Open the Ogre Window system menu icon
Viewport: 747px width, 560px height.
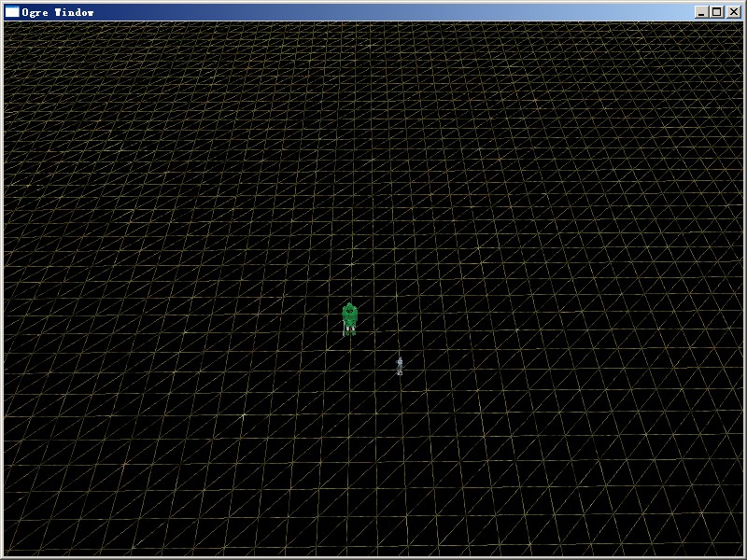12,12
